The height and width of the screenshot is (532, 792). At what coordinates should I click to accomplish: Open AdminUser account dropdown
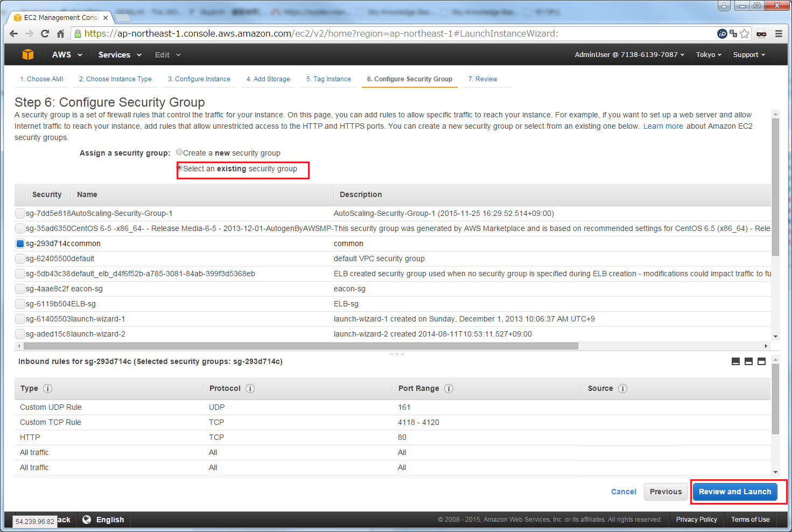point(629,55)
